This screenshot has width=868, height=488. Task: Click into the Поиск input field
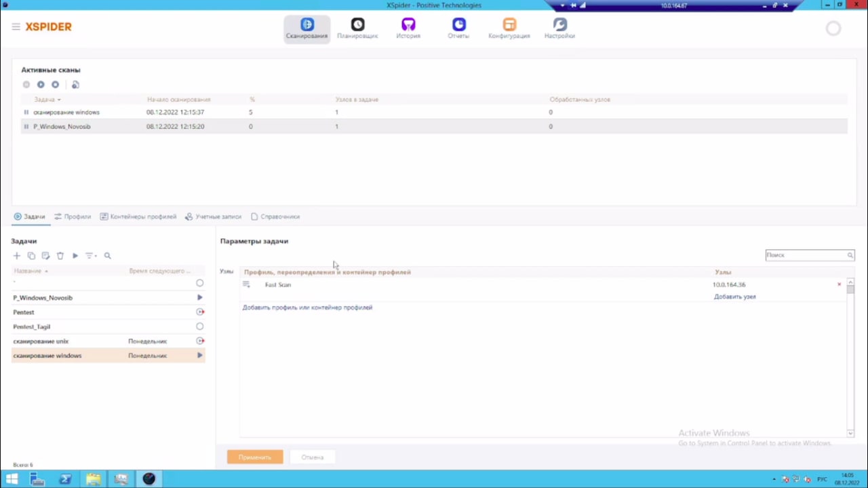tap(805, 255)
